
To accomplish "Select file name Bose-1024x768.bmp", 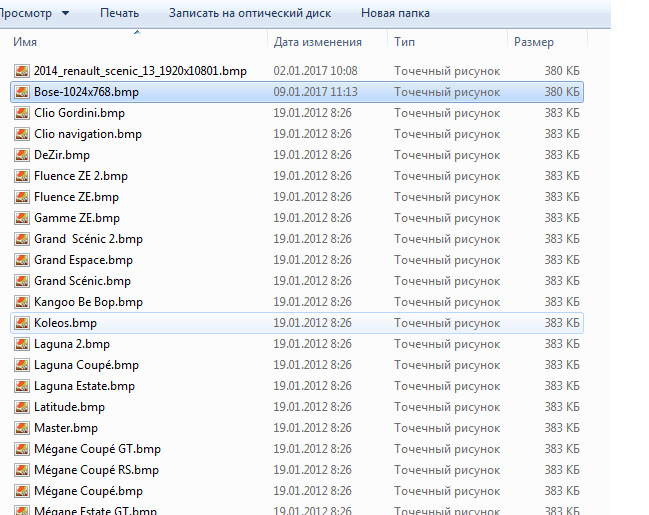I will [x=86, y=92].
